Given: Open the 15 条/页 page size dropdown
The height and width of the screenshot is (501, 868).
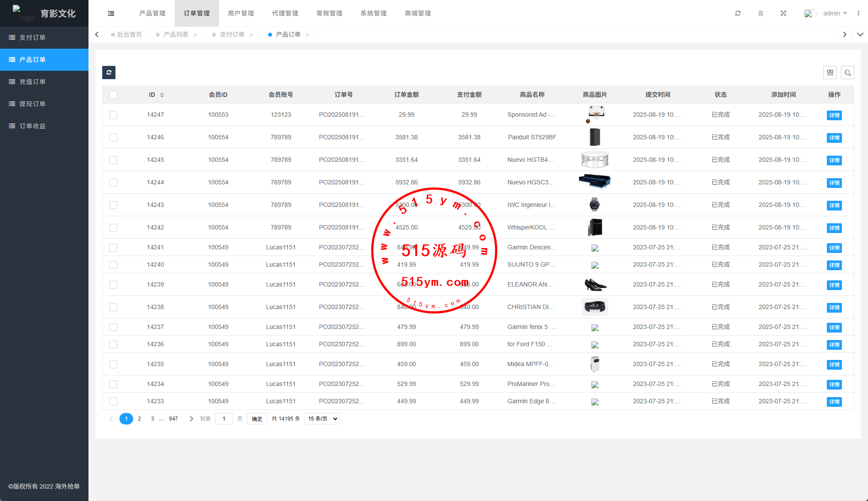Looking at the screenshot, I should tap(322, 419).
